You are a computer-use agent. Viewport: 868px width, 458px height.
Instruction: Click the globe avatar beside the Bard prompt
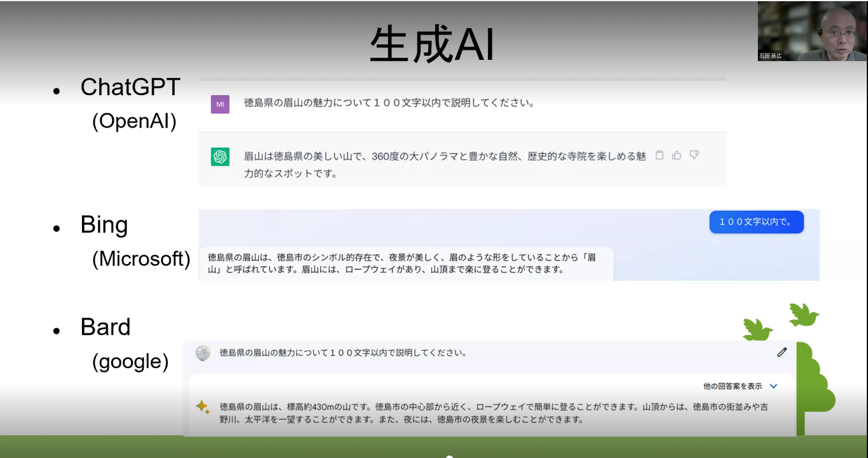coord(203,353)
